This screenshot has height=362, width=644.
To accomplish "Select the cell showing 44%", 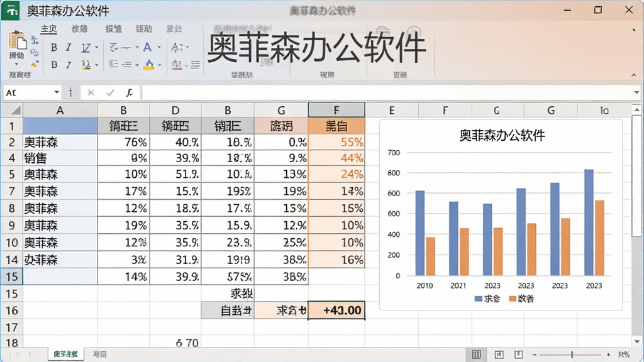I will point(336,158).
